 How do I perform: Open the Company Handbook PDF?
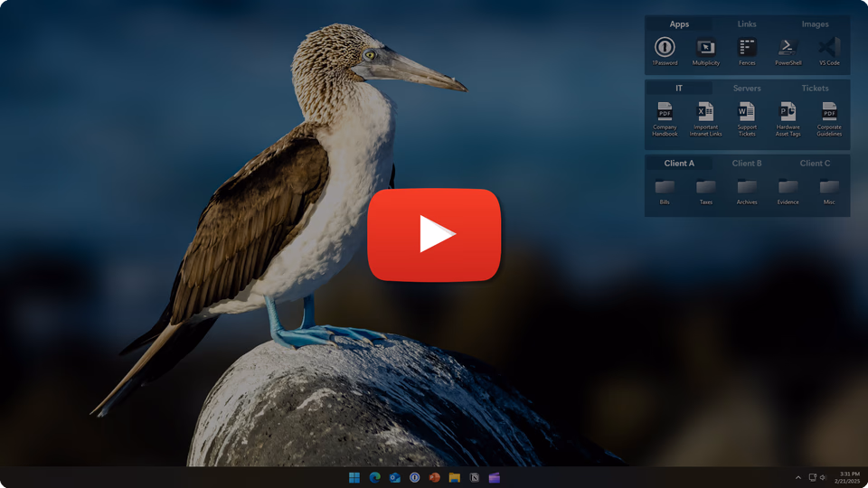click(x=665, y=119)
